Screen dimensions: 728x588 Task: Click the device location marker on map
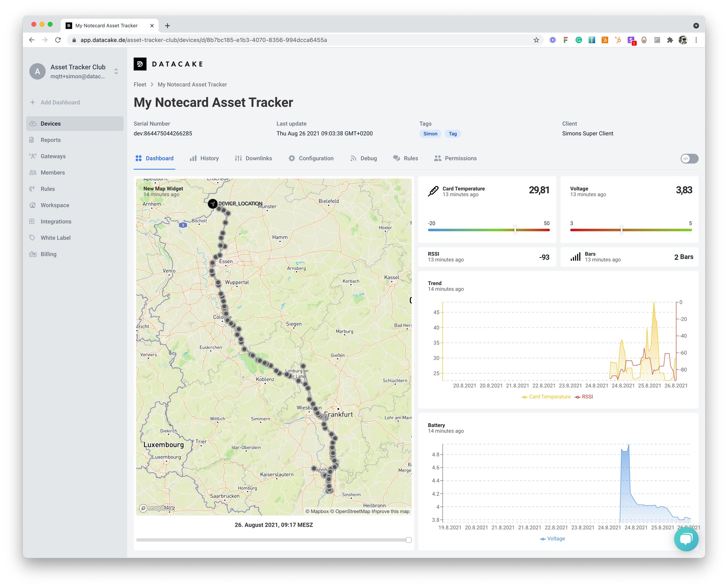point(213,204)
